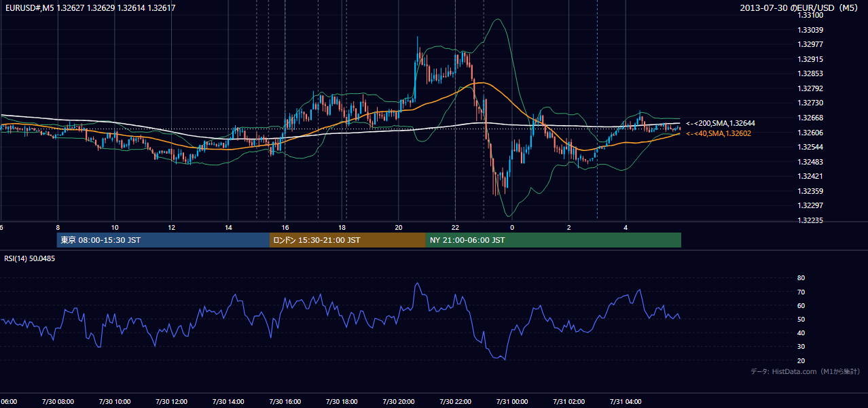The width and height of the screenshot is (868, 408).
Task: Click hour label 22 on price chart time axis
Action: coord(456,227)
